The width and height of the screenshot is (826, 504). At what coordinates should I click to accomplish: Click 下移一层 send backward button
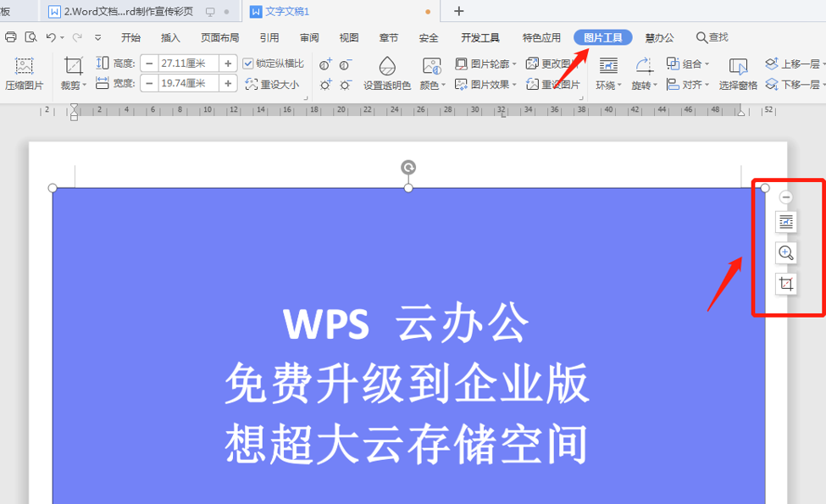(x=793, y=84)
